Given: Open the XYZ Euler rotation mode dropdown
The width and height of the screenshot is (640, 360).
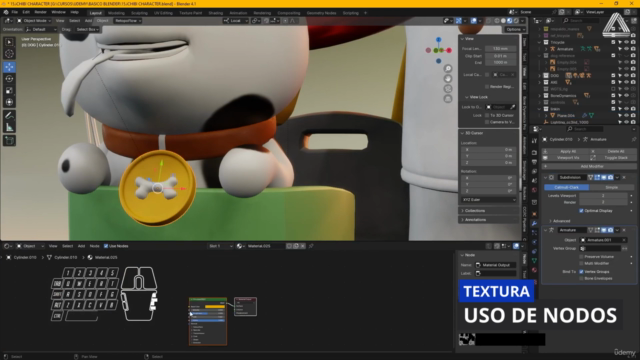Looking at the screenshot, I should click(x=489, y=200).
